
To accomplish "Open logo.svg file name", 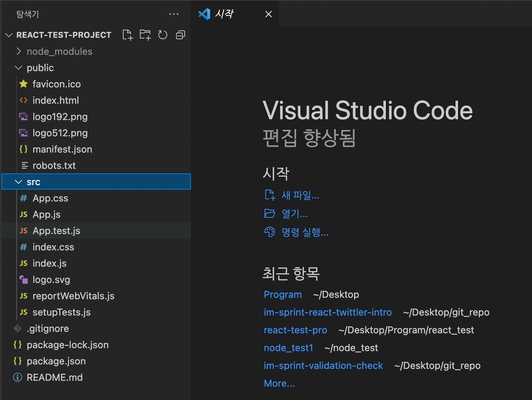I will pos(51,280).
